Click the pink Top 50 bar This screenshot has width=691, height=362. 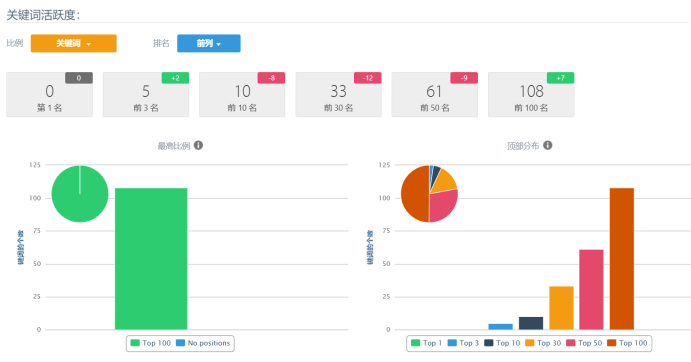click(x=591, y=290)
